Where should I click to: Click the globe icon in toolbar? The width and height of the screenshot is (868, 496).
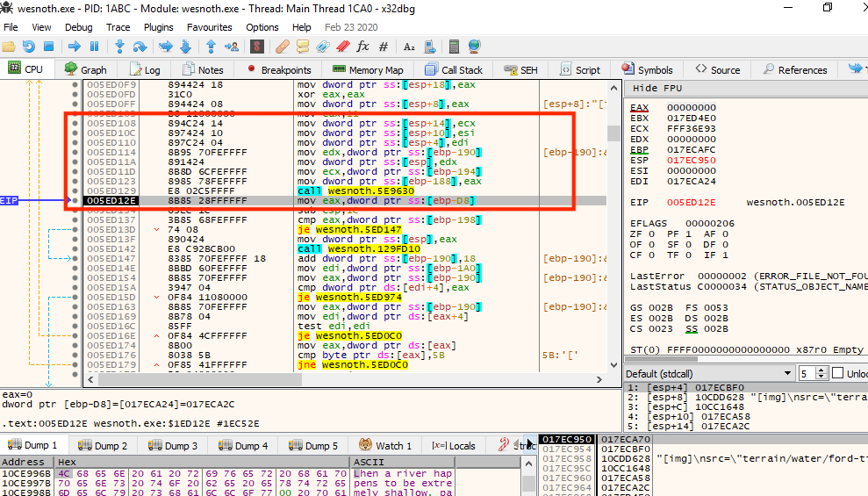pyautogui.click(x=475, y=47)
